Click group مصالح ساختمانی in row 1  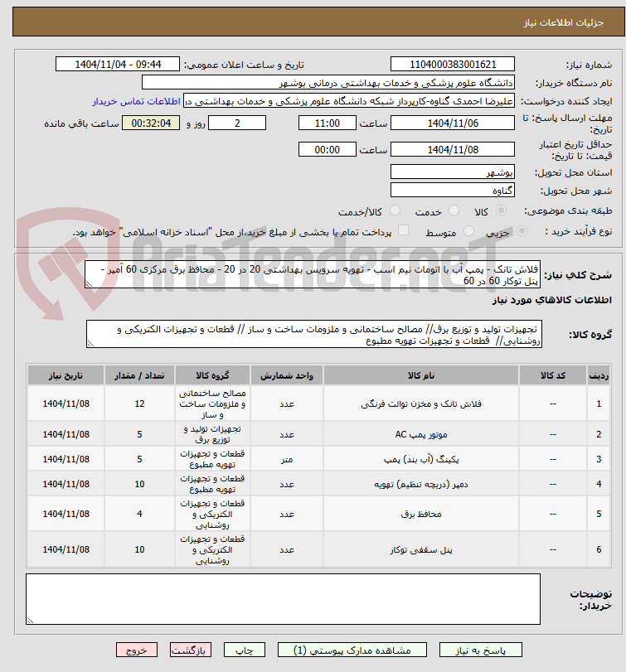click(x=212, y=404)
